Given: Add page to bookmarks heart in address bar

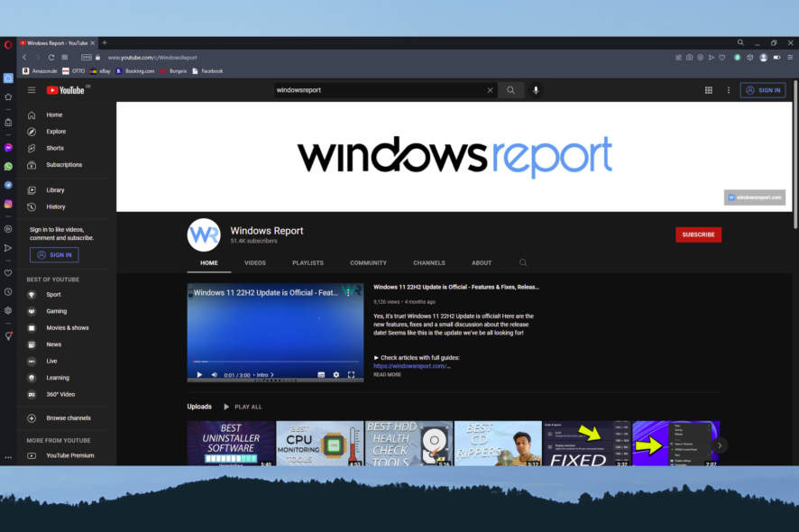Looking at the screenshot, I should coord(722,58).
